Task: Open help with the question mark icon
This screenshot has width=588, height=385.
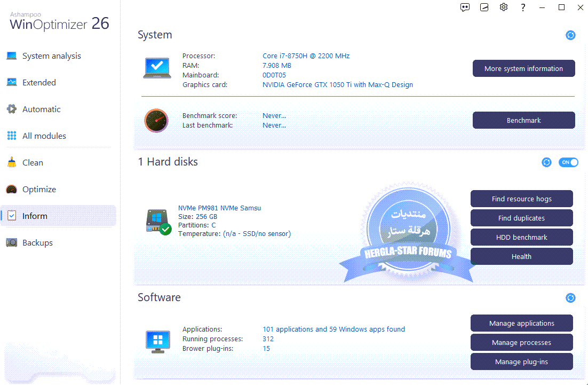Action: coord(523,7)
